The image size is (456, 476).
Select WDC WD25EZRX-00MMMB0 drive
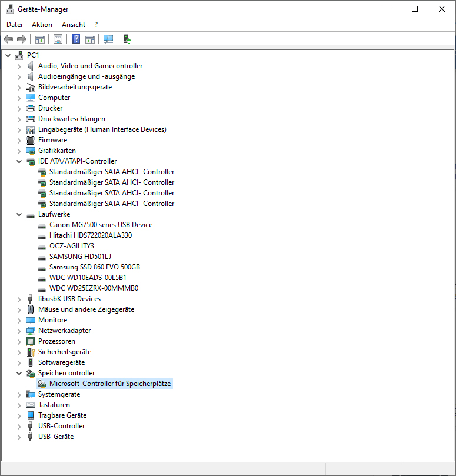tap(94, 288)
